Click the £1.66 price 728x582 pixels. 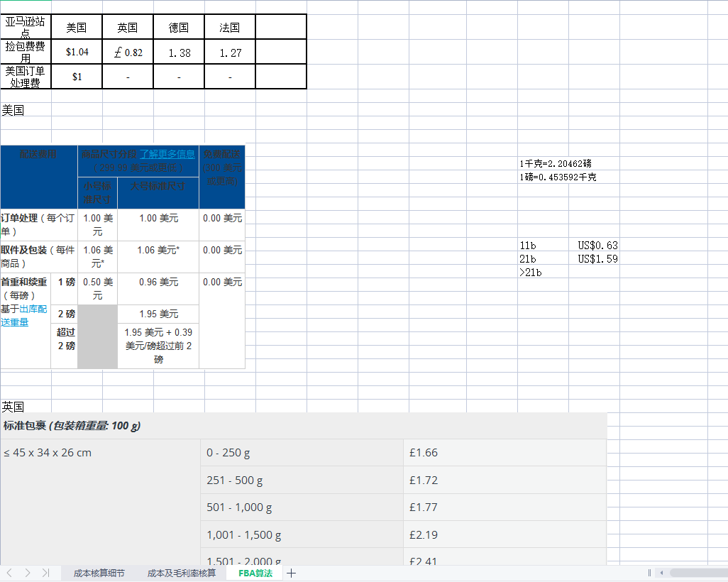[x=424, y=452]
